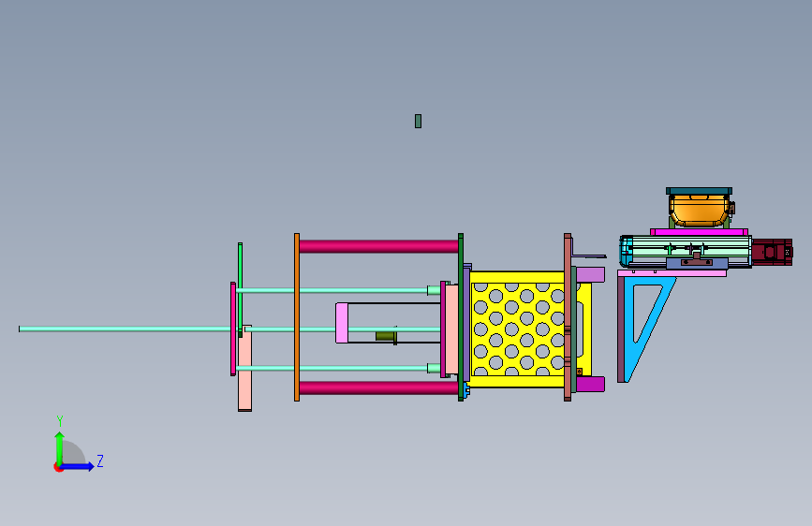
Task: Pick the violet block left of center frame
Action: 342,323
